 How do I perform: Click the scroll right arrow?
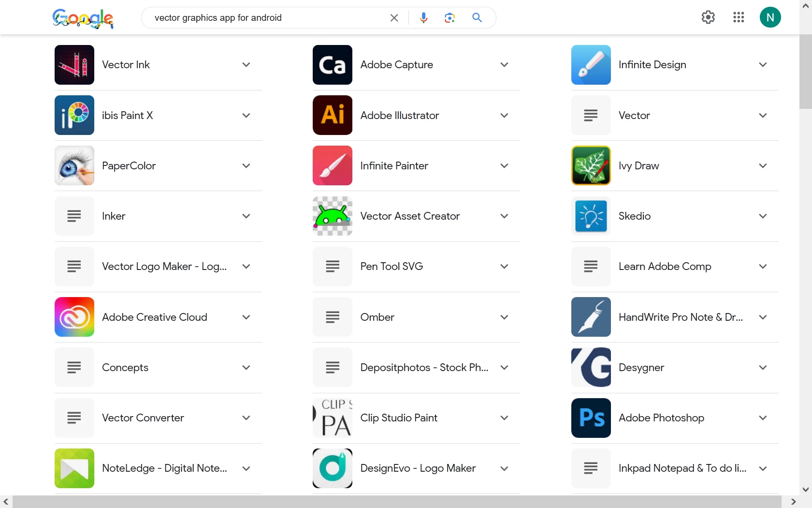pos(793,502)
